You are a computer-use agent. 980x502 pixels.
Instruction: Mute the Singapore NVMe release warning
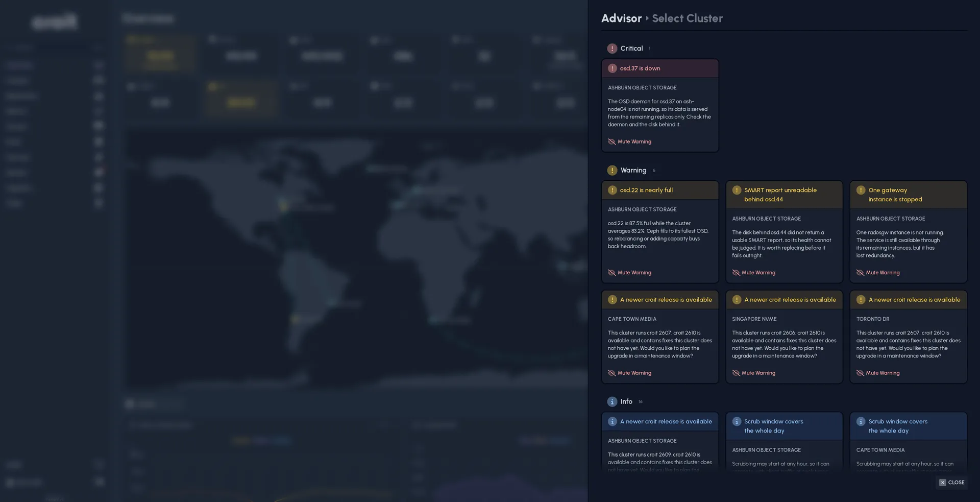click(x=753, y=373)
